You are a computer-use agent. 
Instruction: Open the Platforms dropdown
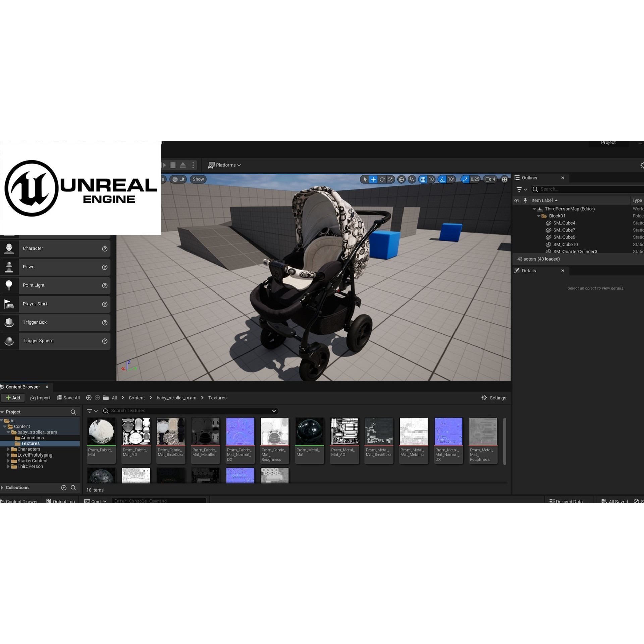coord(224,165)
